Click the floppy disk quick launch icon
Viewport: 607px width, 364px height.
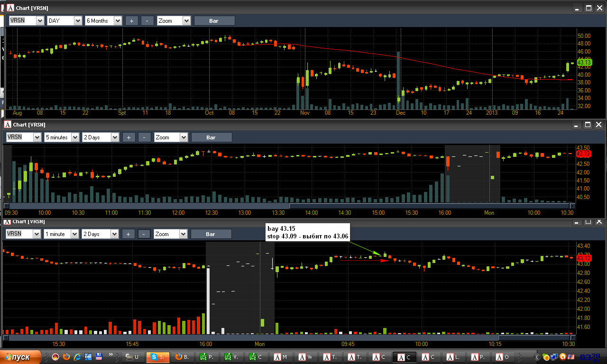pyautogui.click(x=99, y=356)
